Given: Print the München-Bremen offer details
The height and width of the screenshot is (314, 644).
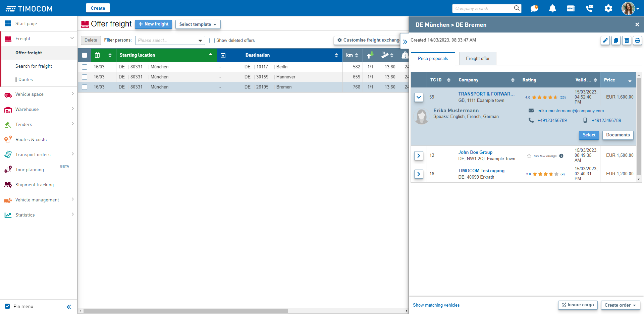Looking at the screenshot, I should pos(637,40).
